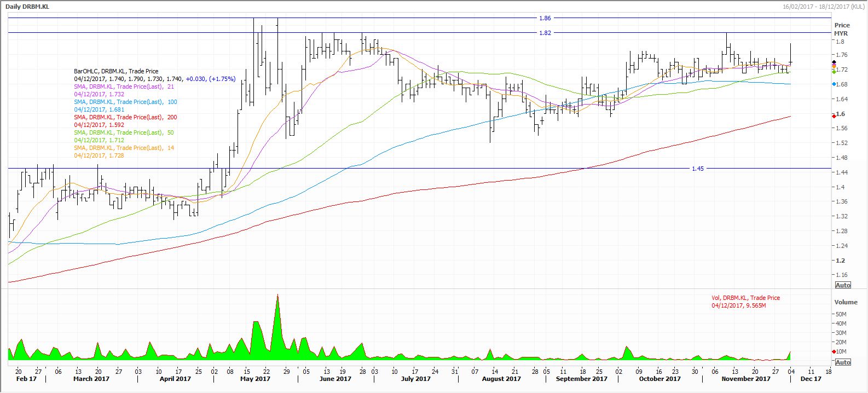Click the Vol DRBM.KL volume legend label
This screenshot has height=393, width=868.
tap(745, 298)
